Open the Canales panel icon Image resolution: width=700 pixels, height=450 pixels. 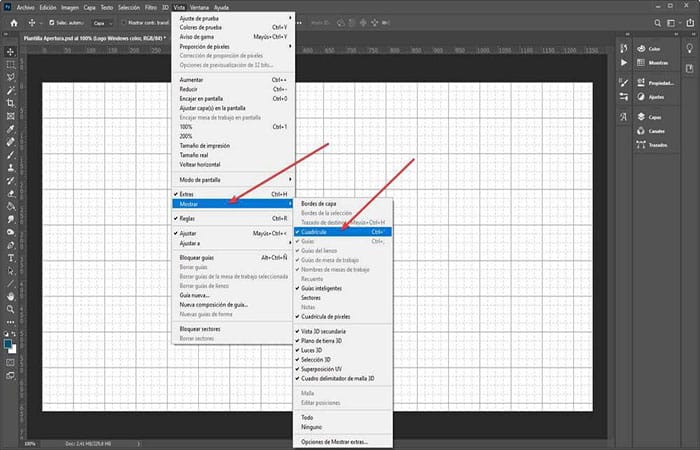[641, 131]
